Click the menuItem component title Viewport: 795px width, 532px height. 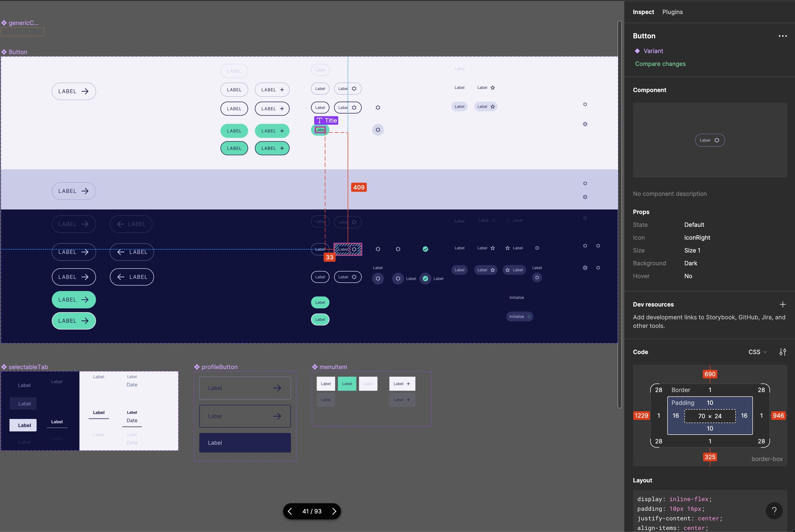(333, 367)
